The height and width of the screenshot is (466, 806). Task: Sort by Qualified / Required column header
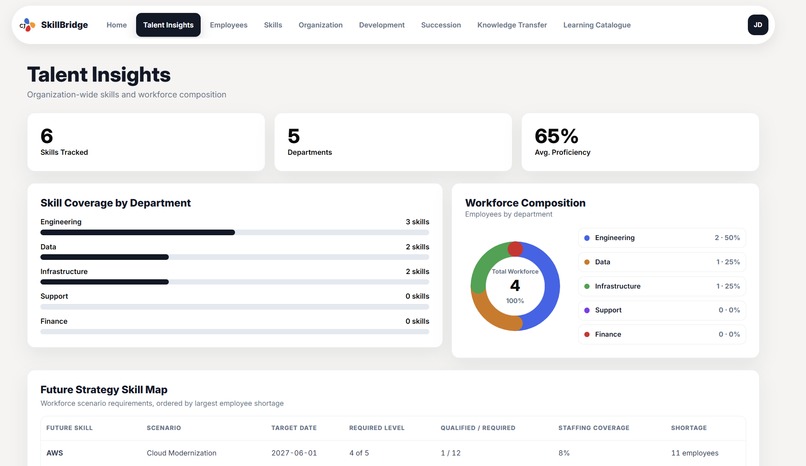click(x=478, y=428)
